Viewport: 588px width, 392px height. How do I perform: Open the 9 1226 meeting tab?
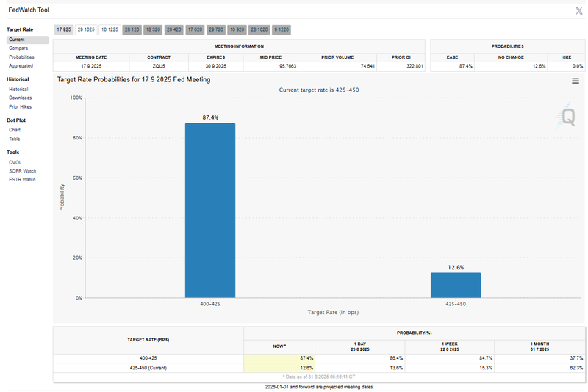tap(282, 29)
